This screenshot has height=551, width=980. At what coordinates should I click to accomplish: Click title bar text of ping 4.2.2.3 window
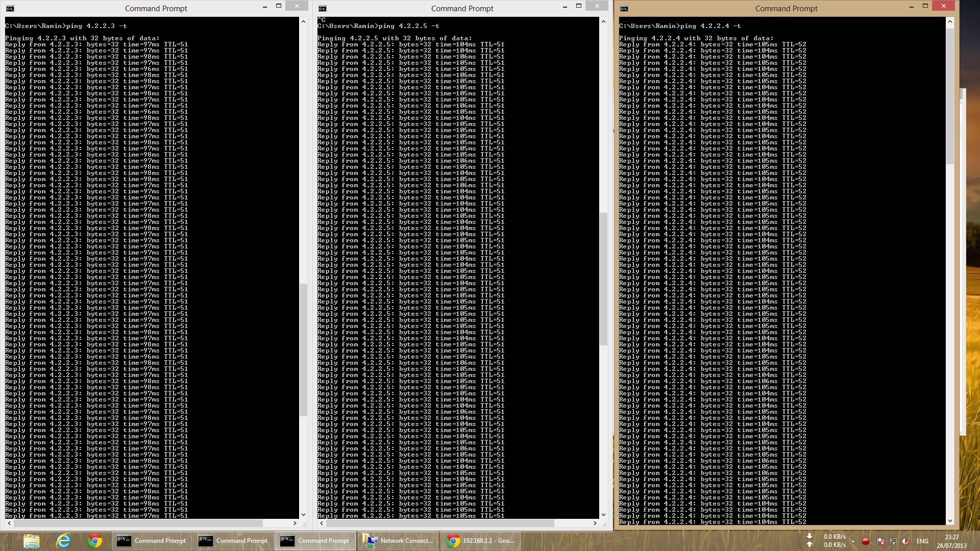[156, 9]
